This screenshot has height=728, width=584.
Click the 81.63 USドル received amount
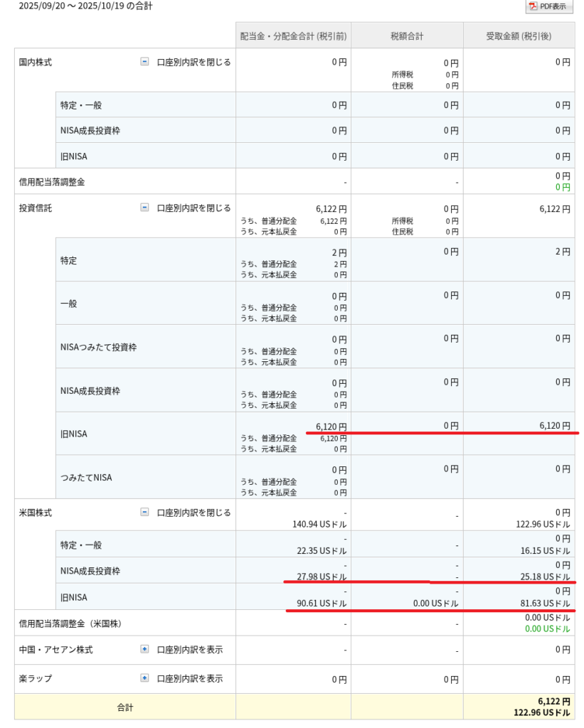(546, 603)
